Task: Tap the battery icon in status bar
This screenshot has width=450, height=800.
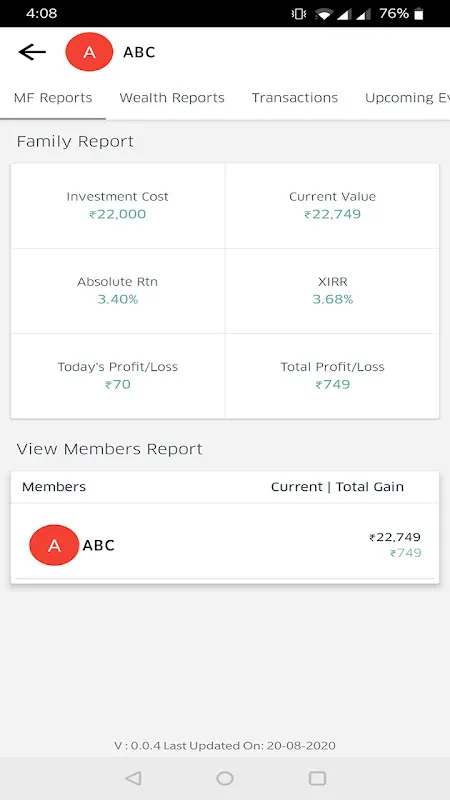Action: 419,14
